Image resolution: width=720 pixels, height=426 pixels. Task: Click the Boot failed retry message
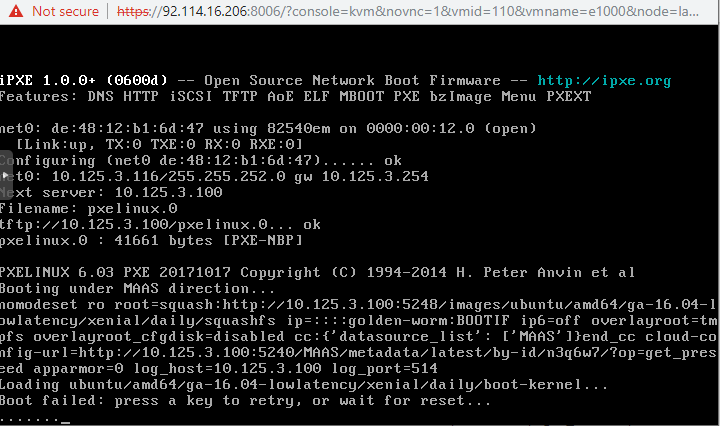point(245,400)
